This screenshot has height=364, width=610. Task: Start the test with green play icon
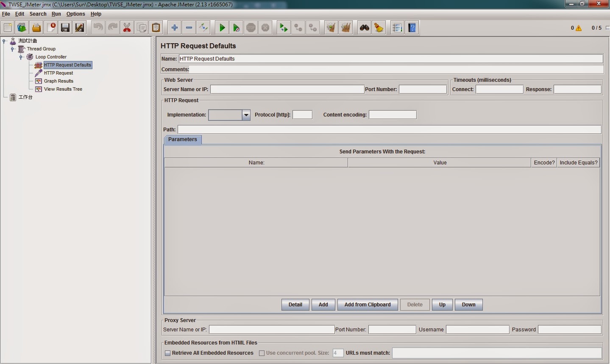pos(222,28)
